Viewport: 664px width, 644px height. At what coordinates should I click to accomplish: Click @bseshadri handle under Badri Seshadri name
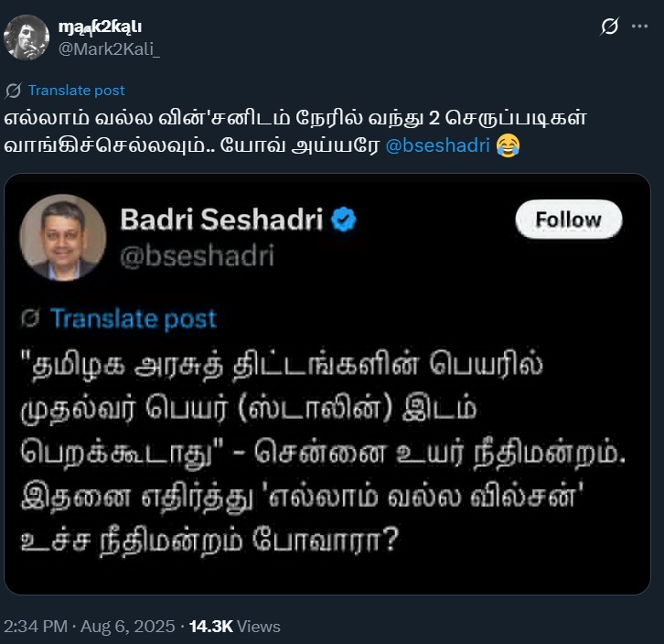(197, 255)
